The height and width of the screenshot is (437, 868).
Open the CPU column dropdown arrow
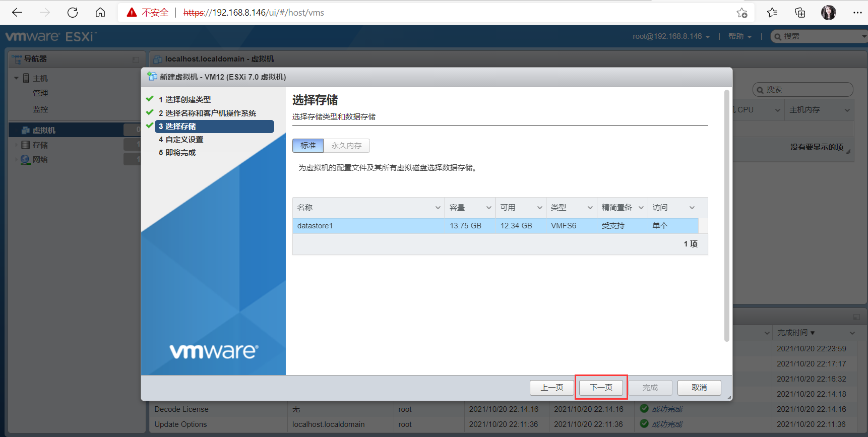[777, 110]
